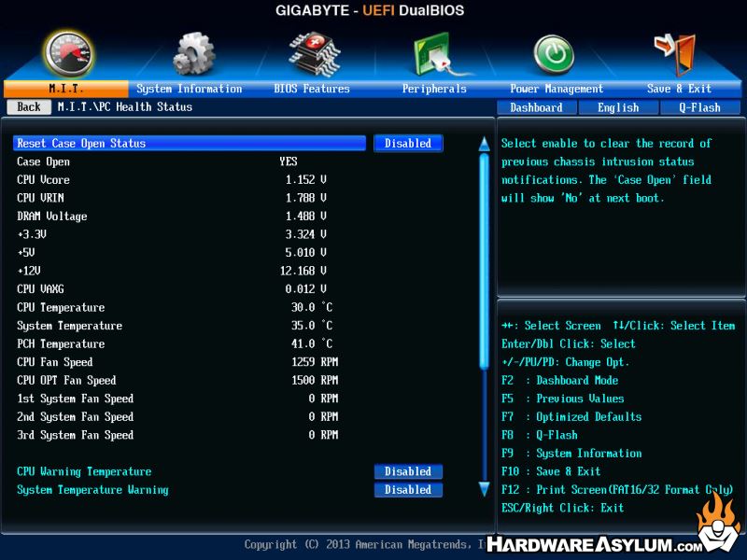The width and height of the screenshot is (747, 560).
Task: Click CPU Fan Speed 1259 RPM value
Action: click(x=315, y=362)
